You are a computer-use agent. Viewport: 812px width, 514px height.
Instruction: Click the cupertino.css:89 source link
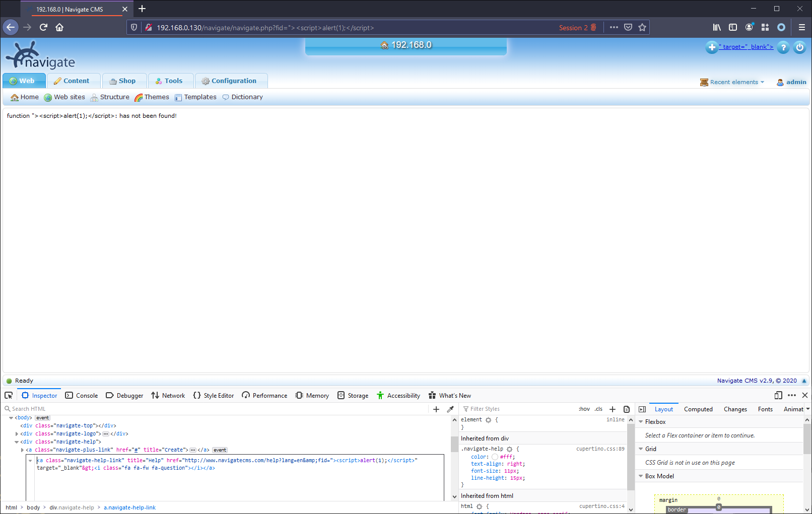(x=600, y=449)
